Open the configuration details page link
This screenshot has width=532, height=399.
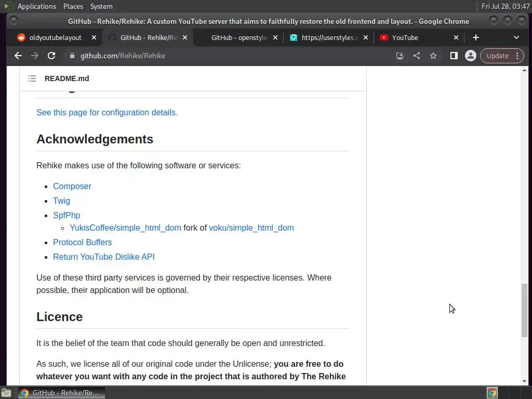pos(107,112)
